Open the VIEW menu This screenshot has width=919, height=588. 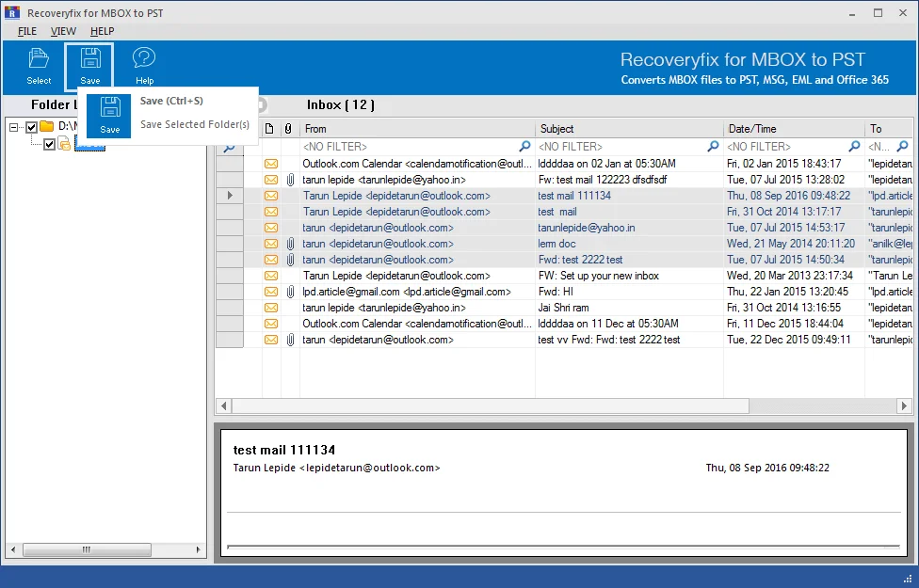[x=63, y=31]
